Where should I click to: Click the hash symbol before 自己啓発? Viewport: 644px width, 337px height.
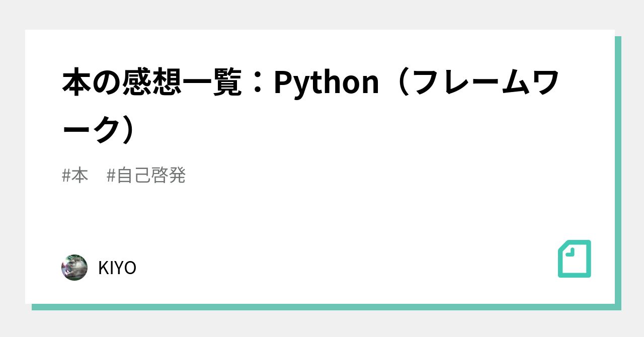(x=112, y=176)
